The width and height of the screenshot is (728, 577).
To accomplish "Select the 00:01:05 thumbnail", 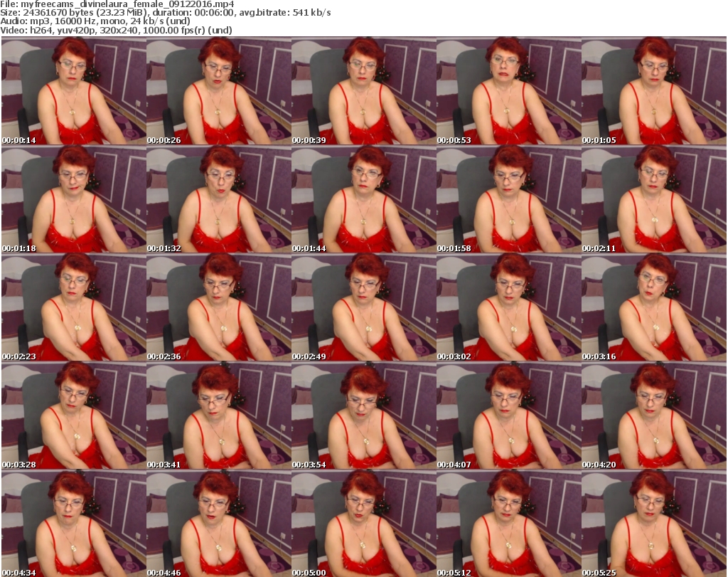I will (x=654, y=90).
